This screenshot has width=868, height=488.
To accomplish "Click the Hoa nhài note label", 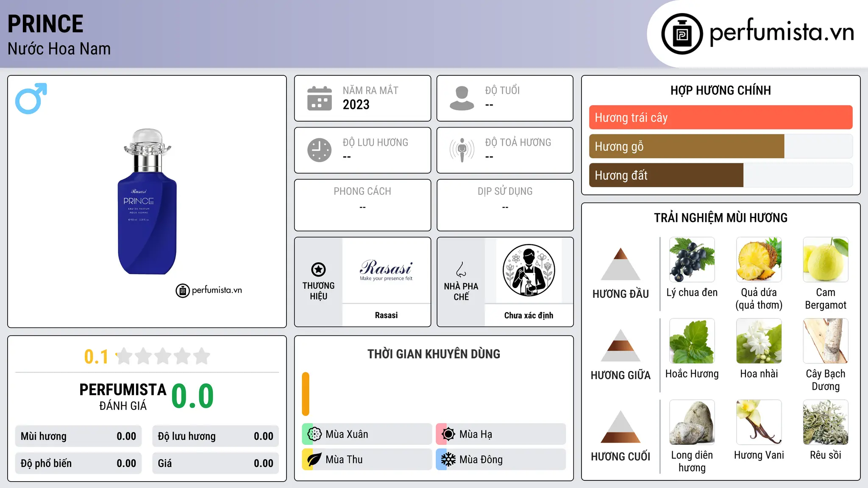I will (x=759, y=374).
